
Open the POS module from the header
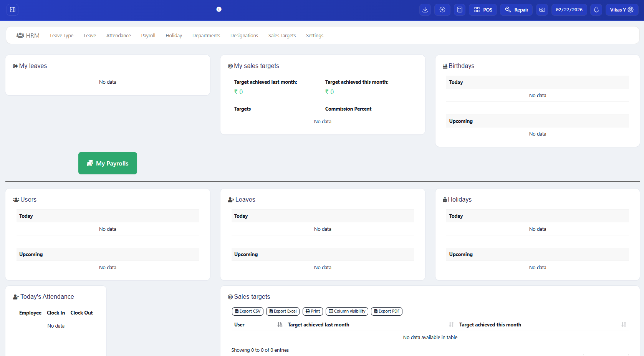pos(483,10)
